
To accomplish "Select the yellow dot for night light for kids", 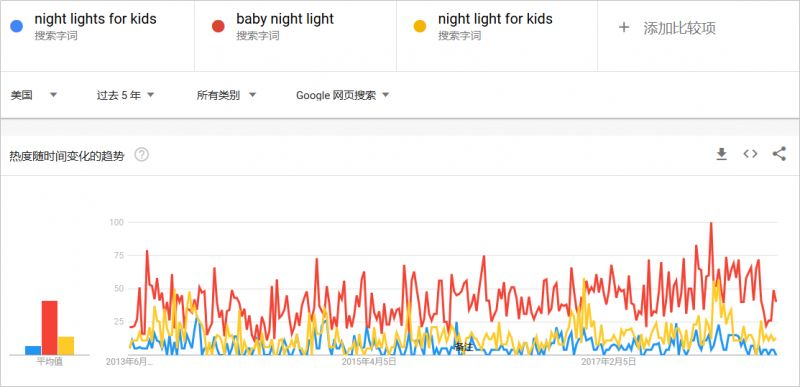I will [420, 27].
